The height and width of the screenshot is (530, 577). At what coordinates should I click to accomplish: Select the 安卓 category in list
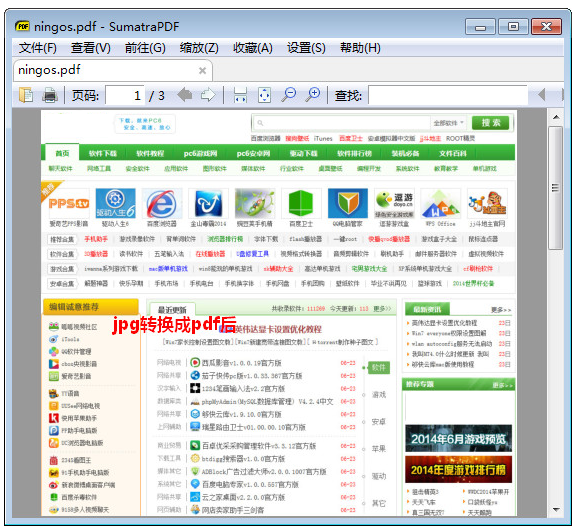click(379, 422)
